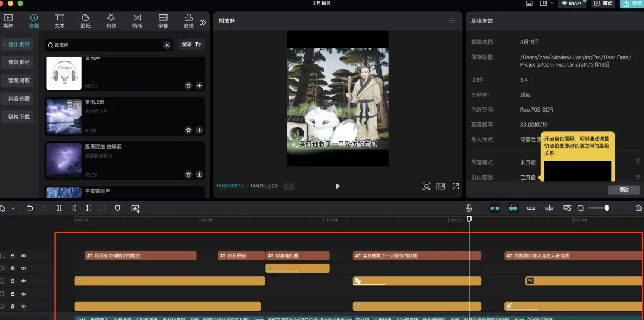Viewport: 644px width, 320px height.
Task: Select the 風雨交加 白噪音 thumbnail
Action: (64, 161)
